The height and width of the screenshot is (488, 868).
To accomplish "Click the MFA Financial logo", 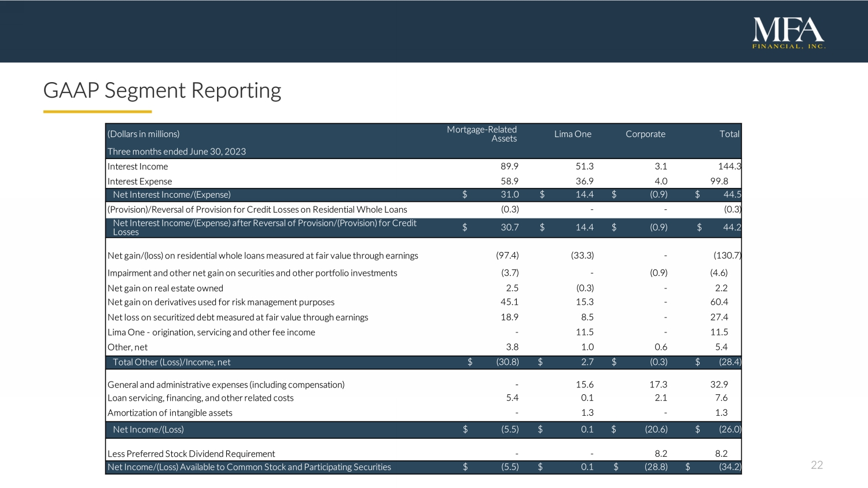I will click(789, 34).
